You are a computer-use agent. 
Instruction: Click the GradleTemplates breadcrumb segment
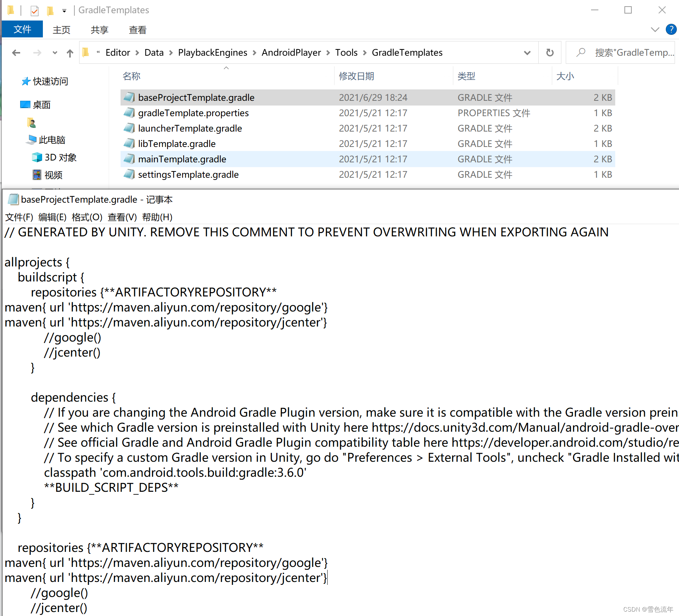[x=407, y=53]
